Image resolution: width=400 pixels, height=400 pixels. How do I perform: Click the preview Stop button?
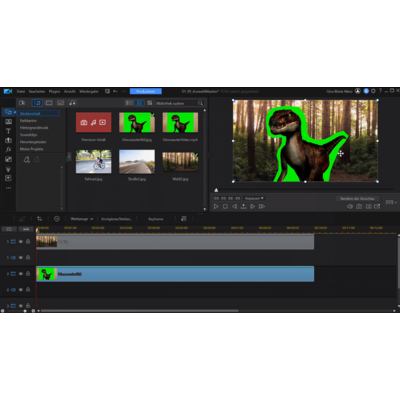click(225, 207)
